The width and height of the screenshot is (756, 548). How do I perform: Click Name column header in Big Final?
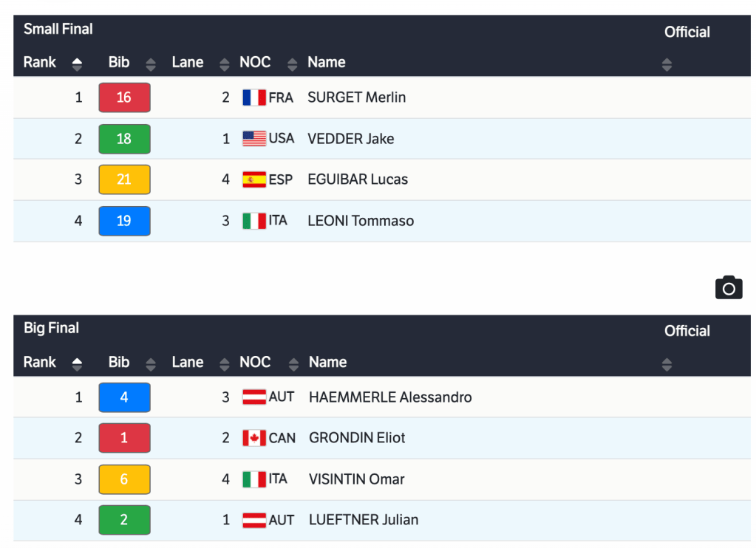pyautogui.click(x=327, y=363)
